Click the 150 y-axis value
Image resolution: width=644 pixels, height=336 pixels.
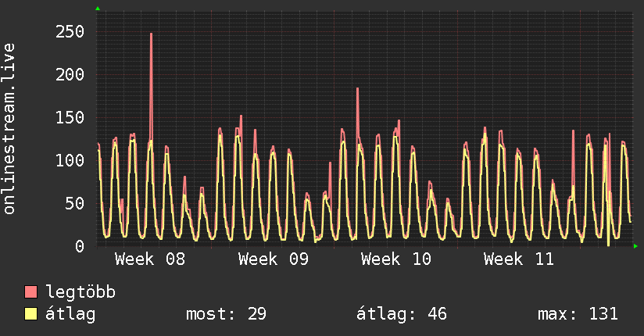70,117
